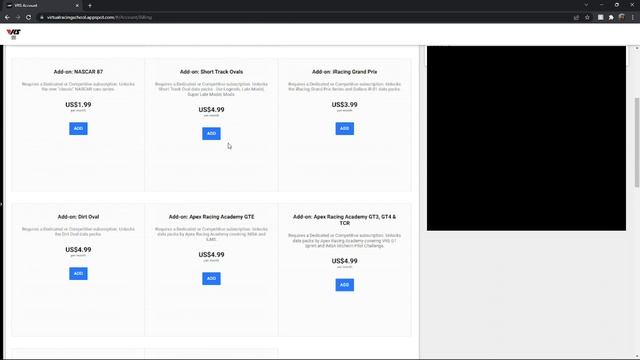Add the Dirt Oval add-on
640x360 pixels.
[78, 273]
